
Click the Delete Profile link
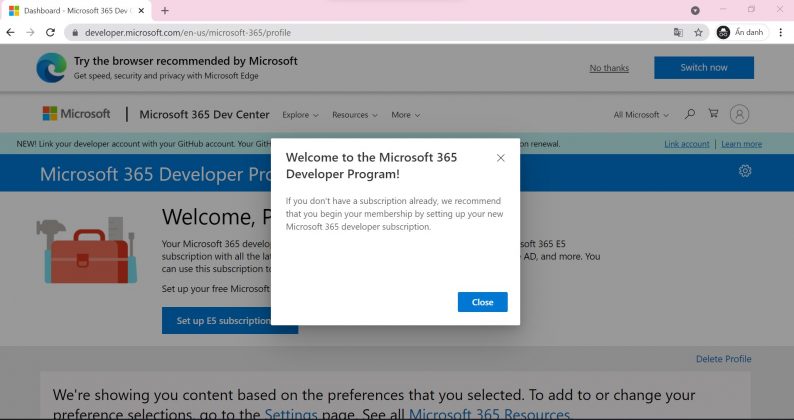coord(723,359)
